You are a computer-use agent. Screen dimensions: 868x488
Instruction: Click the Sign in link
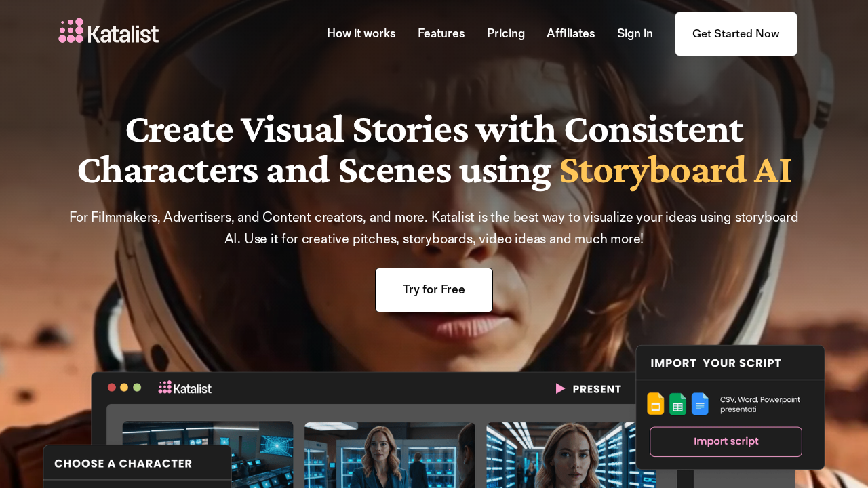point(634,33)
